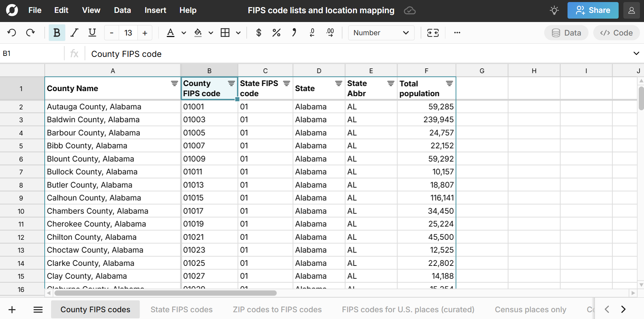Open the Insert menu
Image resolution: width=644 pixels, height=319 pixels.
click(155, 10)
